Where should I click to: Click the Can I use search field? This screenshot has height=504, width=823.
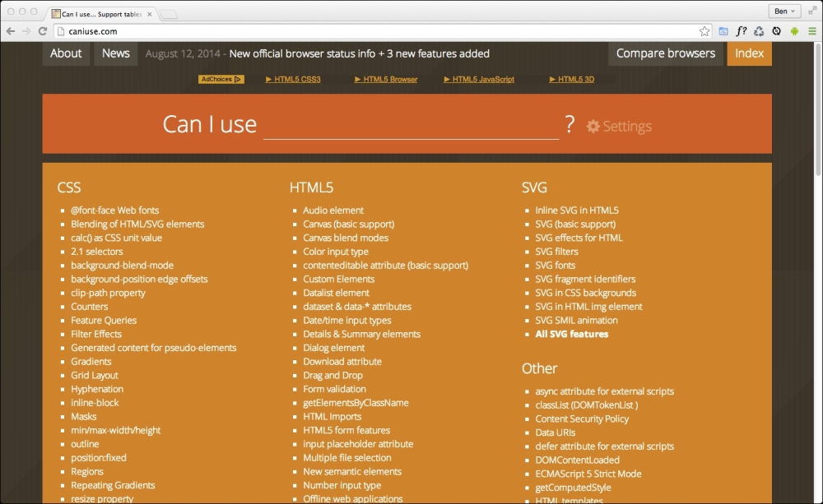(x=411, y=126)
